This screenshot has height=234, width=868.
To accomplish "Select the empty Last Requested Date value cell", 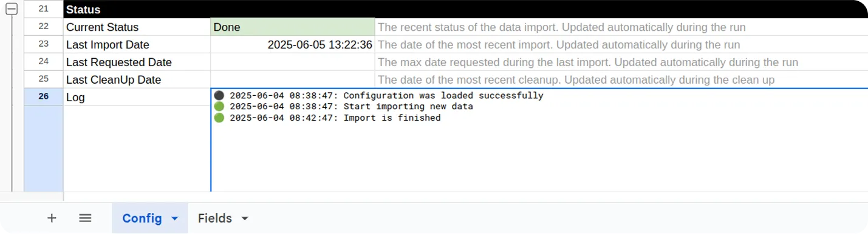I will [293, 62].
